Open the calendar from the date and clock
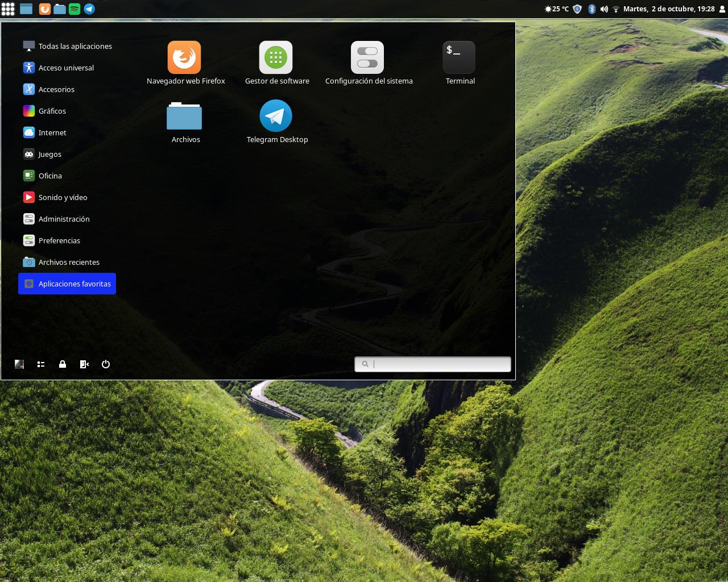This screenshot has height=582, width=728. (x=669, y=9)
